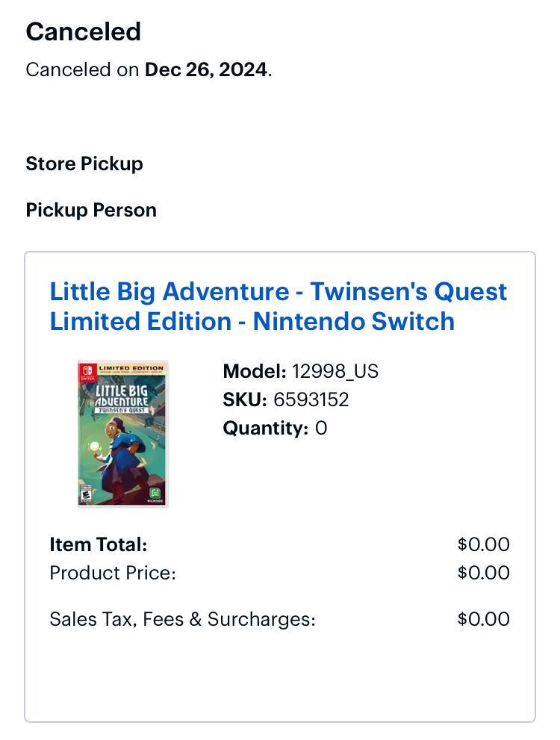This screenshot has width=560, height=740.
Task: Click the Sales Tax, Fees & Surcharges label
Action: point(182,619)
